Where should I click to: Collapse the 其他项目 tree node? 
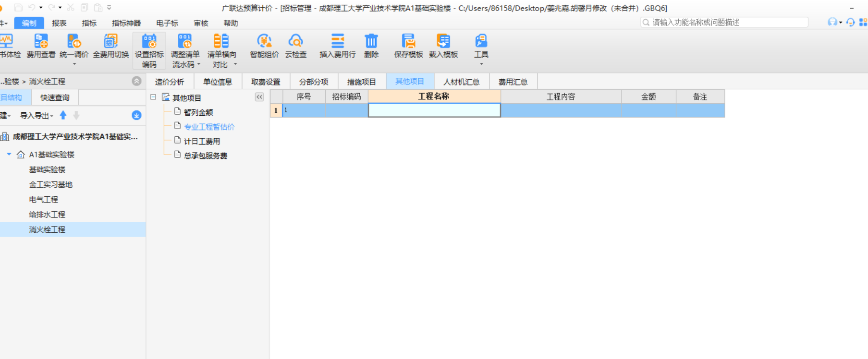coord(153,97)
